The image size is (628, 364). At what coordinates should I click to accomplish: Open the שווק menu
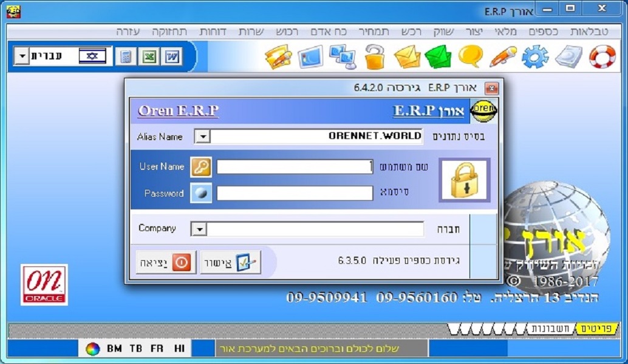pos(444,32)
